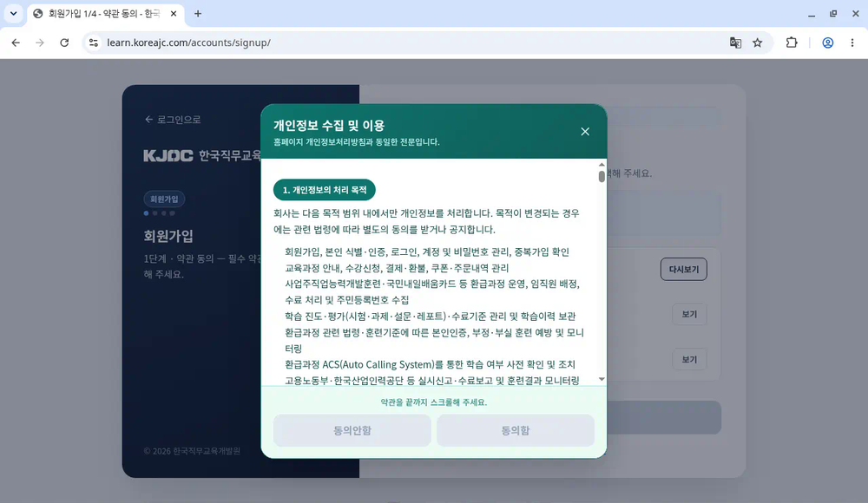Open the translate page icon
Image resolution: width=868 pixels, height=503 pixels.
735,42
